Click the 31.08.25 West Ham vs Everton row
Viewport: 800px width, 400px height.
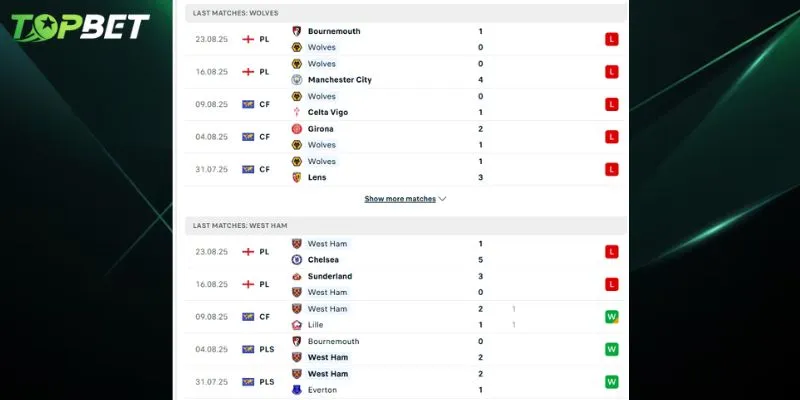pos(400,382)
